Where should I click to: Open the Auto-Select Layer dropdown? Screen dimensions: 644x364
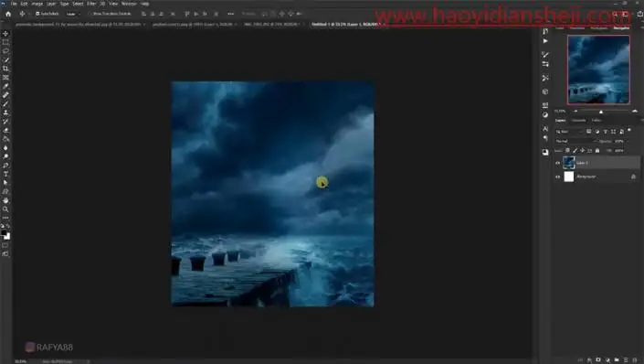pyautogui.click(x=73, y=14)
